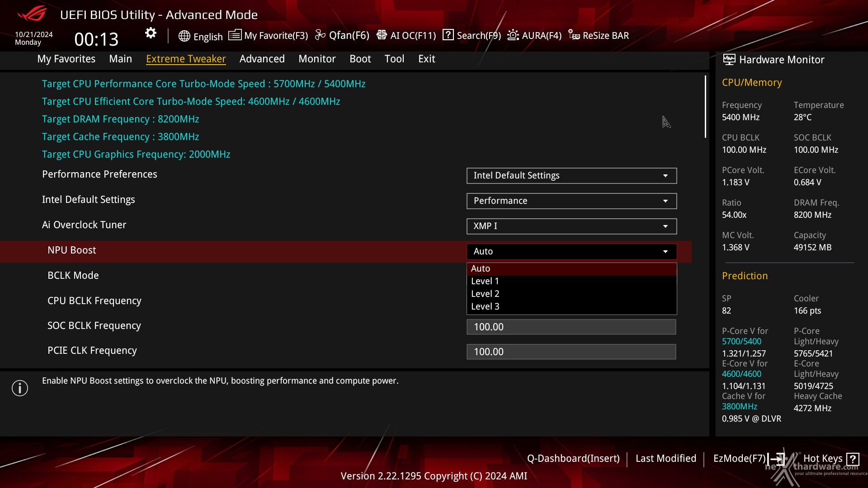This screenshot has width=868, height=488.
Task: Click Target Cache Frequency : 3800MHz text
Action: 121,137
